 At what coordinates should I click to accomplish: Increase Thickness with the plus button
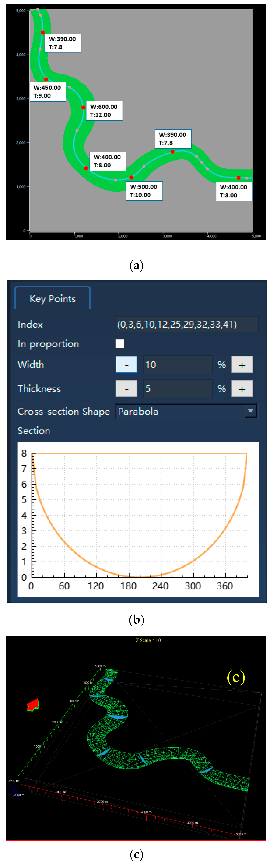(x=242, y=389)
